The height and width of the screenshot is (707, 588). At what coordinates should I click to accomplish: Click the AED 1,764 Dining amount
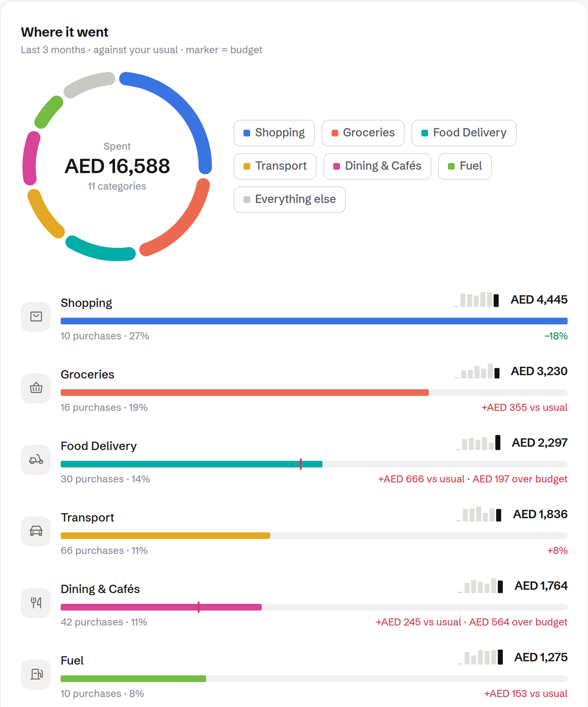(x=541, y=585)
